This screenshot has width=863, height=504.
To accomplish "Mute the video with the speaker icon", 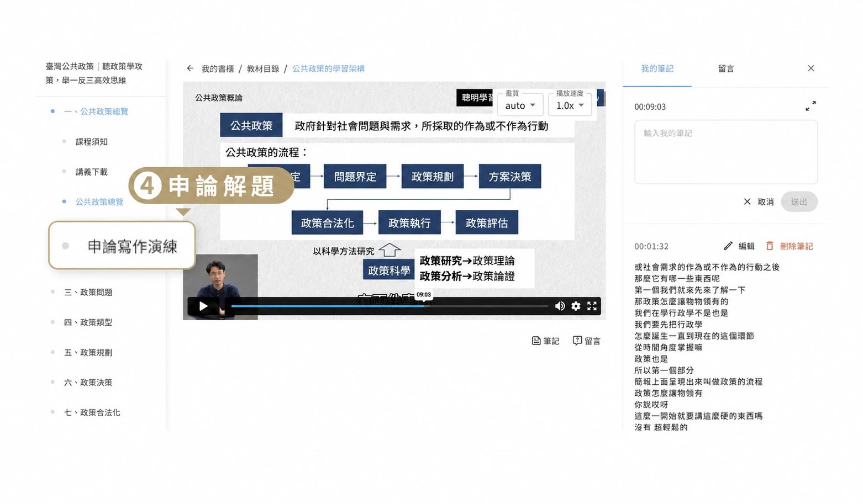I will tap(560, 306).
